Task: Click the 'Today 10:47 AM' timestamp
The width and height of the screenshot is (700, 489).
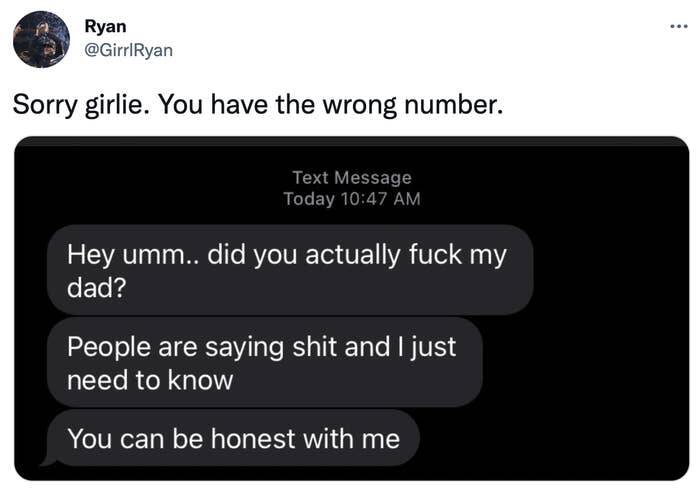Action: pyautogui.click(x=351, y=198)
